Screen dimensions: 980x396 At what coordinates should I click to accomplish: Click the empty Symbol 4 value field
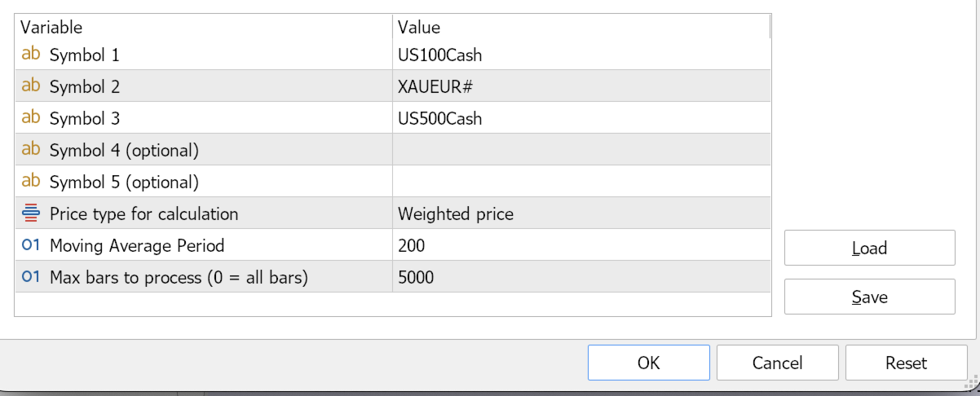[580, 150]
